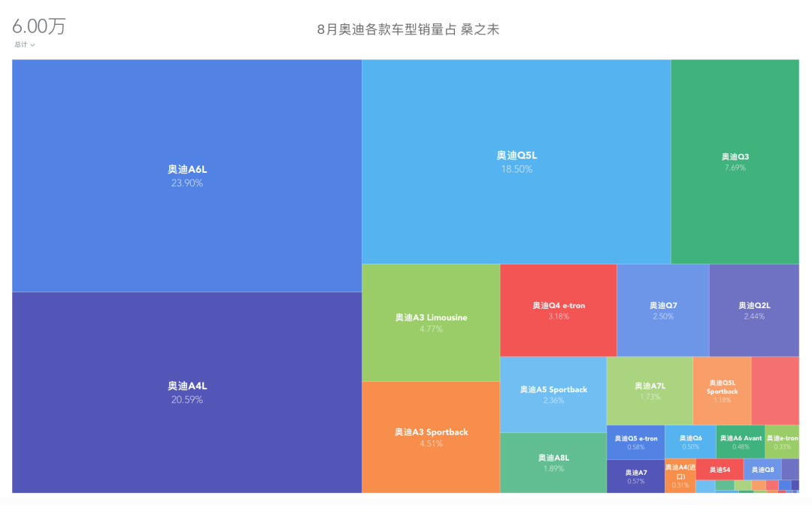Image resolution: width=812 pixels, height=505 pixels.
Task: Click the 奥迪Q5 e-tron tile at 0.58%
Action: click(x=635, y=442)
